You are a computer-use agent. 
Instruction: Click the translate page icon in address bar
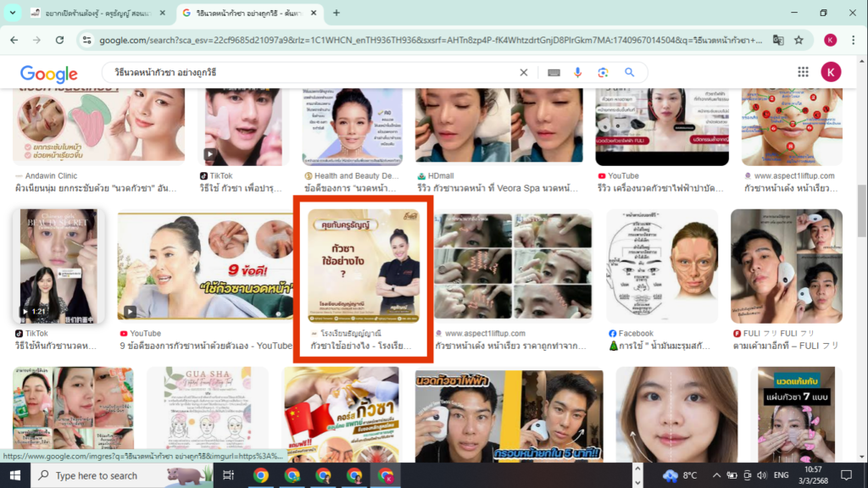click(x=777, y=40)
